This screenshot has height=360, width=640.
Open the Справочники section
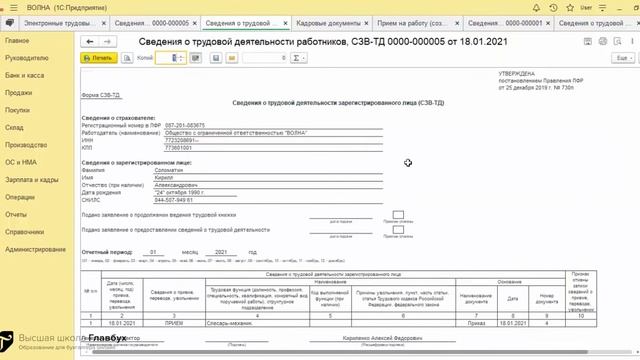[24, 232]
